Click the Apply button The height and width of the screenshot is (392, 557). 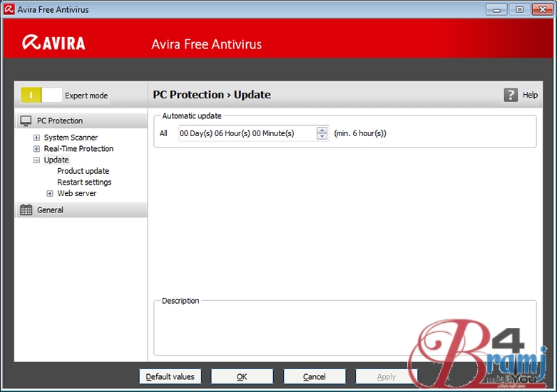[387, 376]
